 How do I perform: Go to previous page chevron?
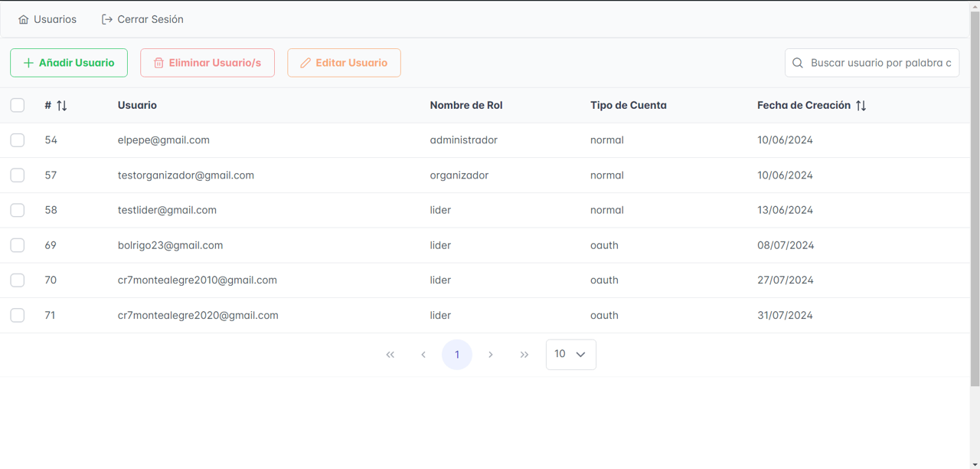(x=423, y=355)
